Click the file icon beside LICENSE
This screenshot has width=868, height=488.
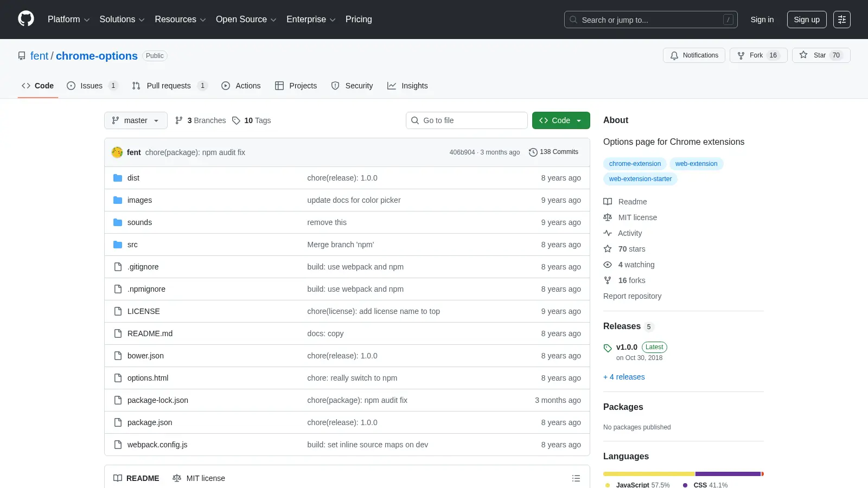click(x=118, y=311)
